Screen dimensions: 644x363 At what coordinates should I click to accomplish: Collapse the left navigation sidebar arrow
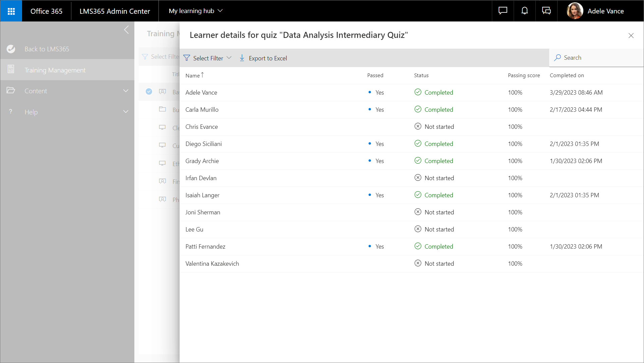[126, 30]
